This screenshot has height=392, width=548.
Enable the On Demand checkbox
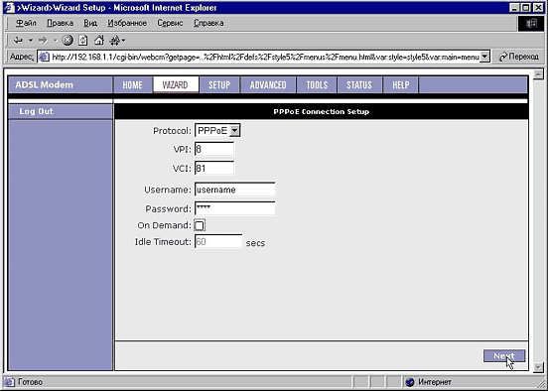(200, 225)
